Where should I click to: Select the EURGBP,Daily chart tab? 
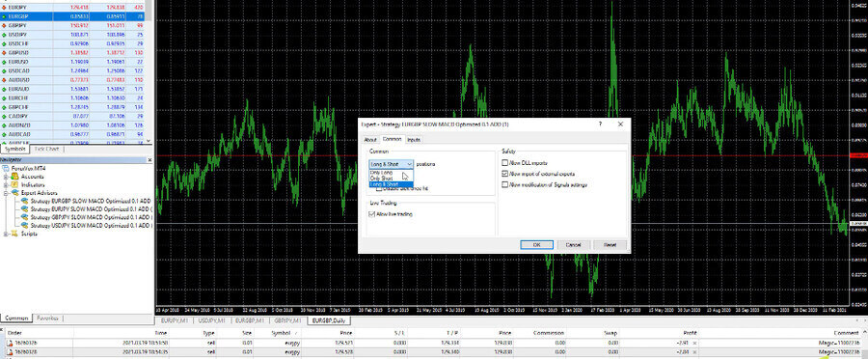pyautogui.click(x=330, y=320)
